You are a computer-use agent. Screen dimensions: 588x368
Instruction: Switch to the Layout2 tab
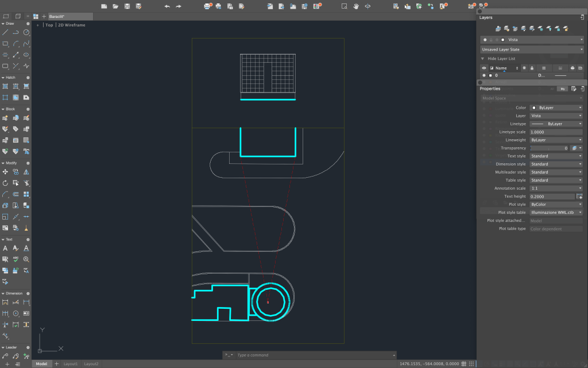[91, 364]
